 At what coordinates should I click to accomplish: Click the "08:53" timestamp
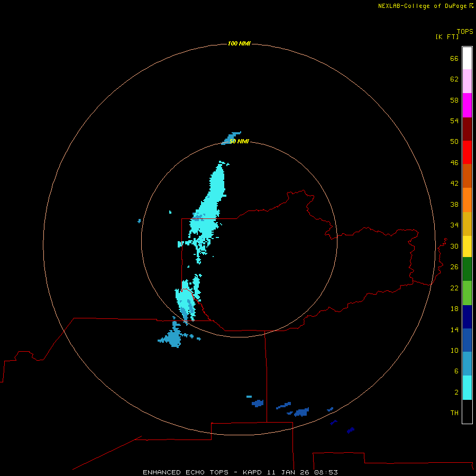(x=326, y=472)
